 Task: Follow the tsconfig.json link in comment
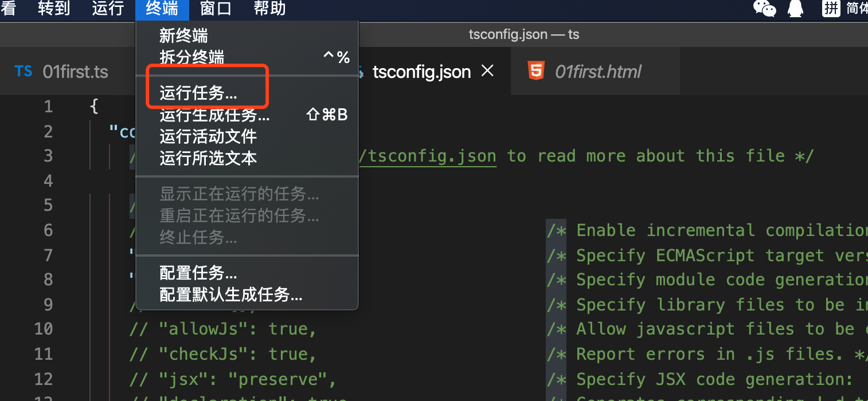(428, 156)
